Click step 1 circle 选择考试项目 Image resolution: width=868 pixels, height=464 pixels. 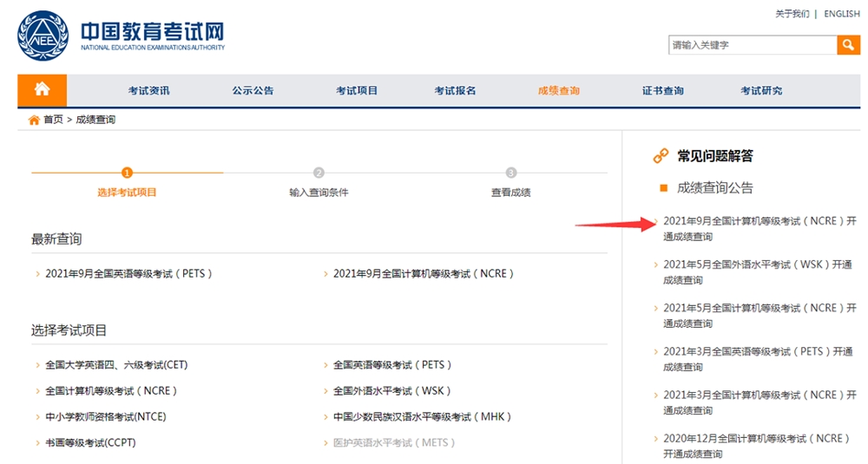click(x=128, y=173)
